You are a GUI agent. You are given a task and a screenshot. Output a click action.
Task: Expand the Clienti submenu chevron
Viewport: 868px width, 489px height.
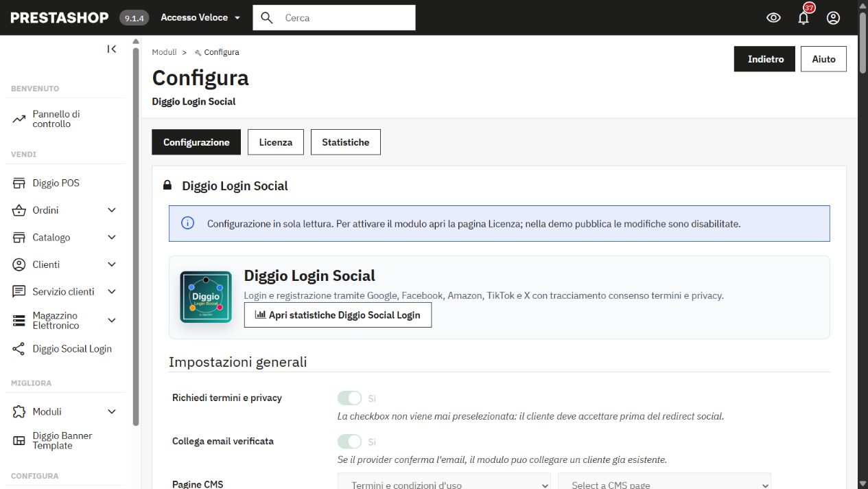(x=112, y=264)
